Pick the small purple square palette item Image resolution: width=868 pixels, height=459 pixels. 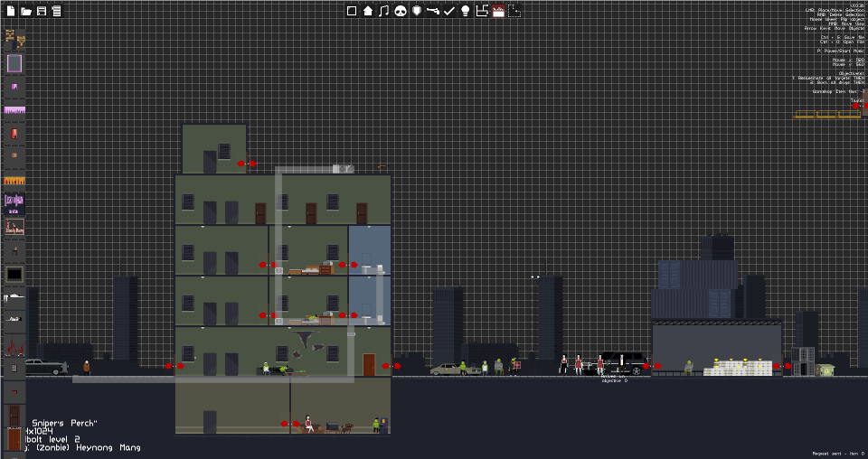click(x=14, y=87)
